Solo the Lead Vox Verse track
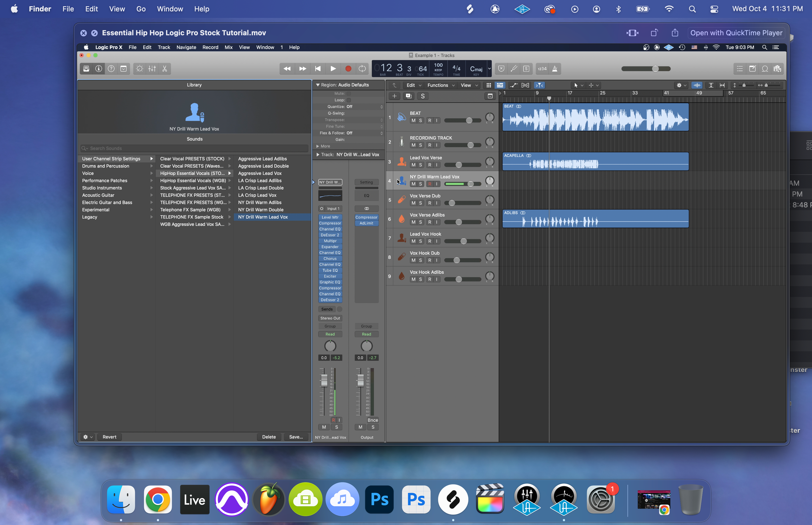The width and height of the screenshot is (812, 525). (420, 165)
